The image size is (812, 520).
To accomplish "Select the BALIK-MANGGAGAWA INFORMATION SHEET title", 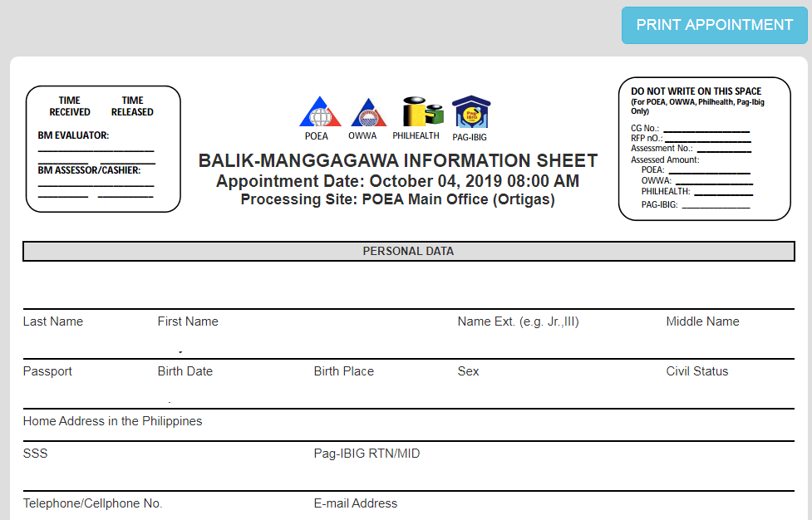I will coord(398,160).
